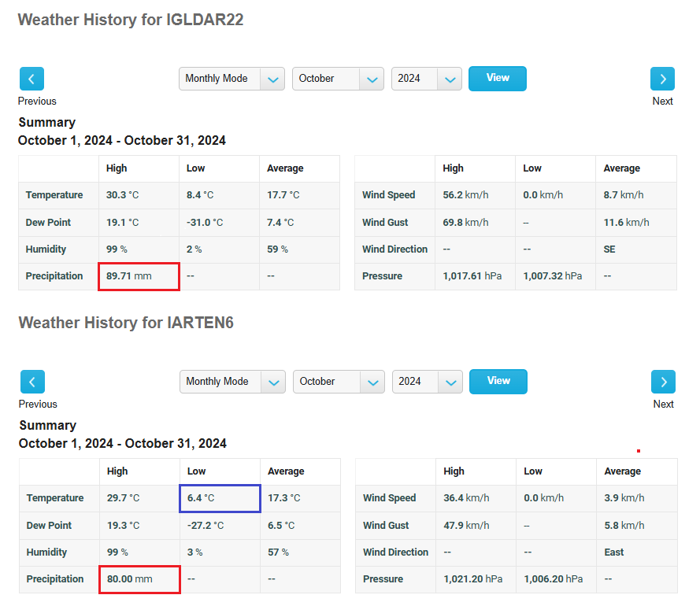Open 2024 year dropdown for IARTEN6
This screenshot has height=606, width=700.
(x=428, y=382)
